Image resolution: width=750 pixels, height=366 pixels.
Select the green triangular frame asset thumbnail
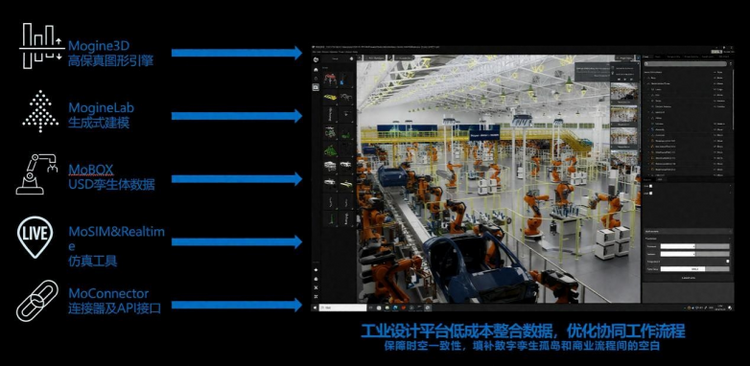tap(330, 150)
